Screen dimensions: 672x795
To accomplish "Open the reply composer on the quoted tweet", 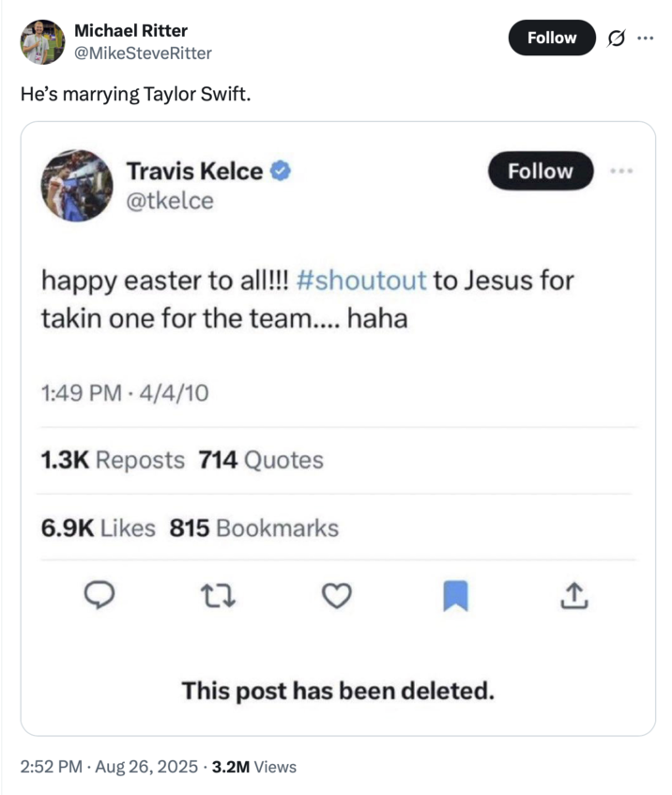I will coord(100,595).
